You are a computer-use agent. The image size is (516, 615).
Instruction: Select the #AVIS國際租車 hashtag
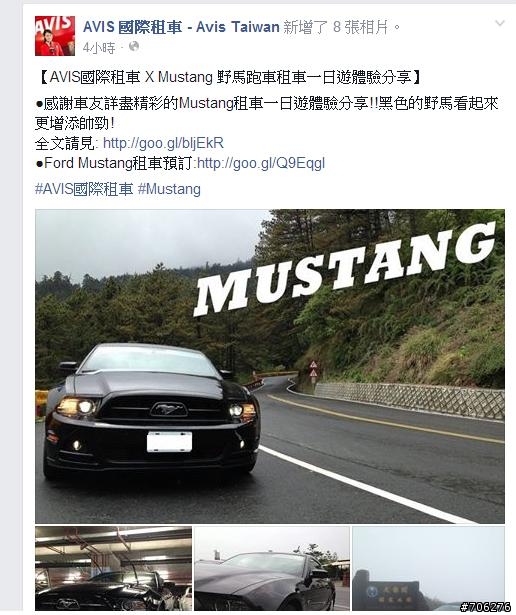[x=84, y=189]
